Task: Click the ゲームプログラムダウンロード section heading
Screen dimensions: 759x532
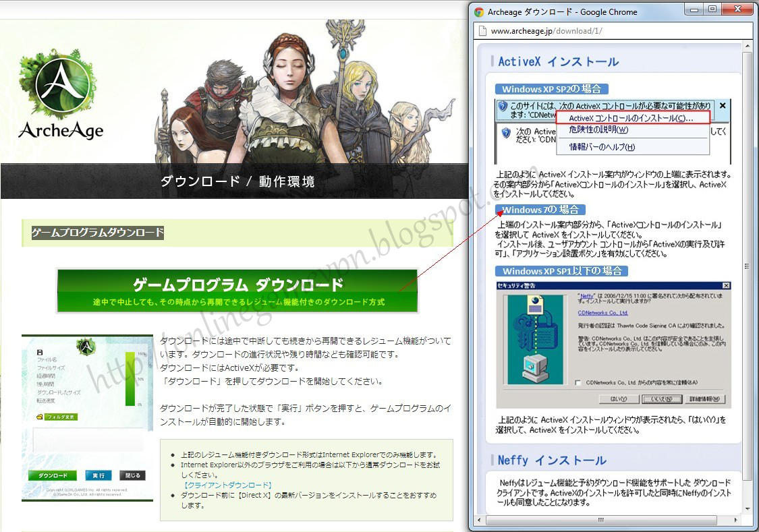Action: pos(98,233)
